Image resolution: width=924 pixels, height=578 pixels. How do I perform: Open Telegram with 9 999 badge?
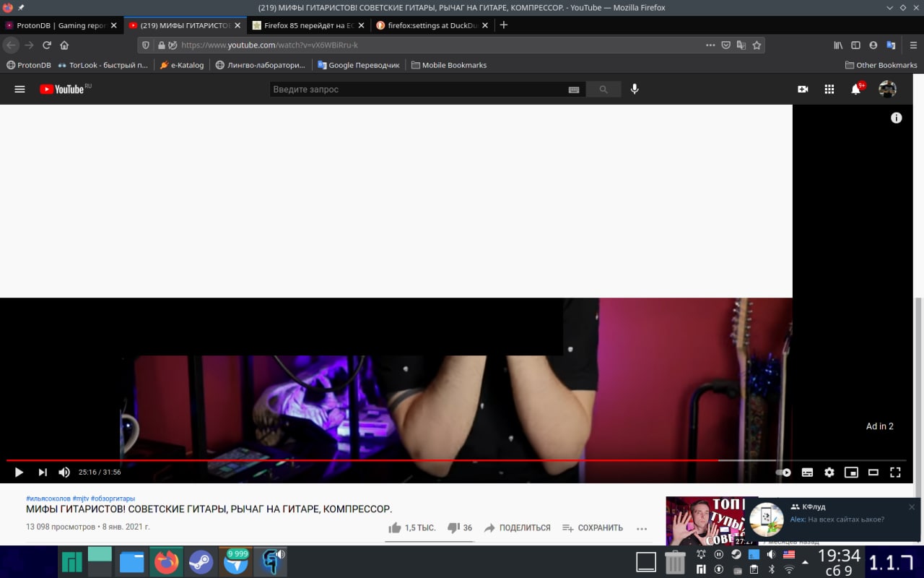(236, 562)
